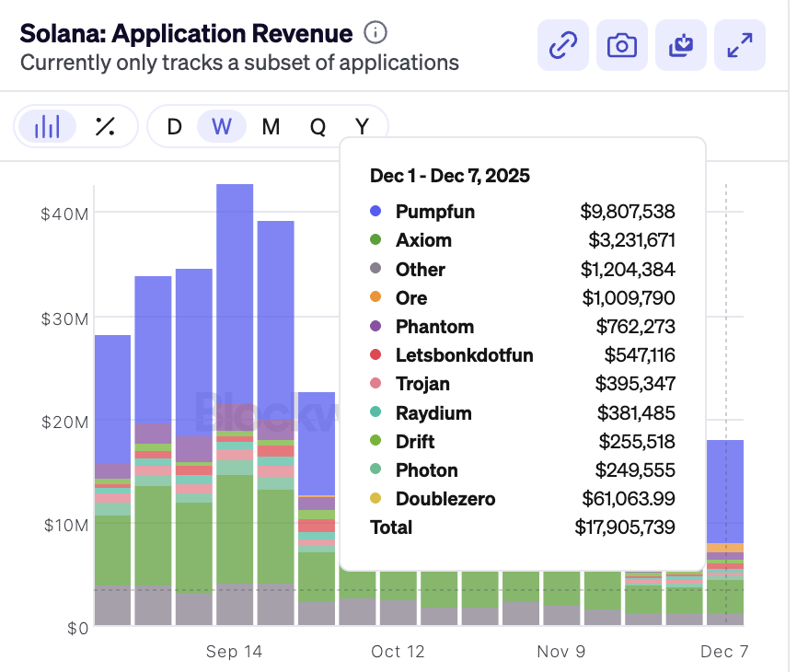Switch to absolute bar chart view
Viewport: 797px width, 672px height.
47,126
